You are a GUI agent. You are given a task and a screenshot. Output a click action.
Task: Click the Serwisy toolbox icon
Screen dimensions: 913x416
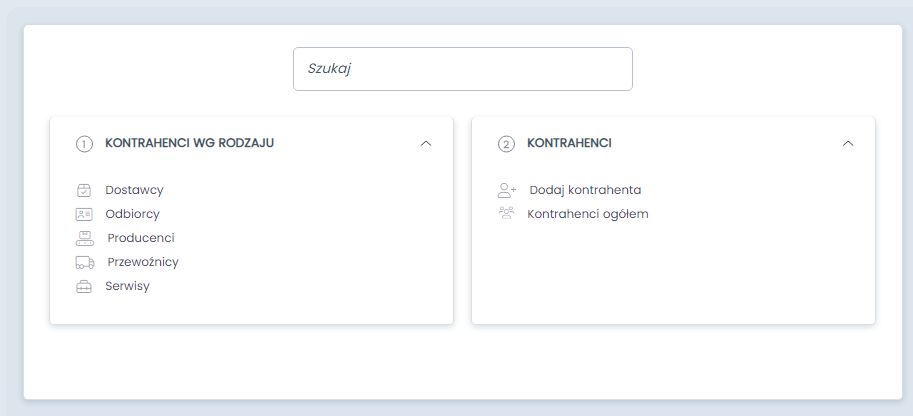click(84, 286)
